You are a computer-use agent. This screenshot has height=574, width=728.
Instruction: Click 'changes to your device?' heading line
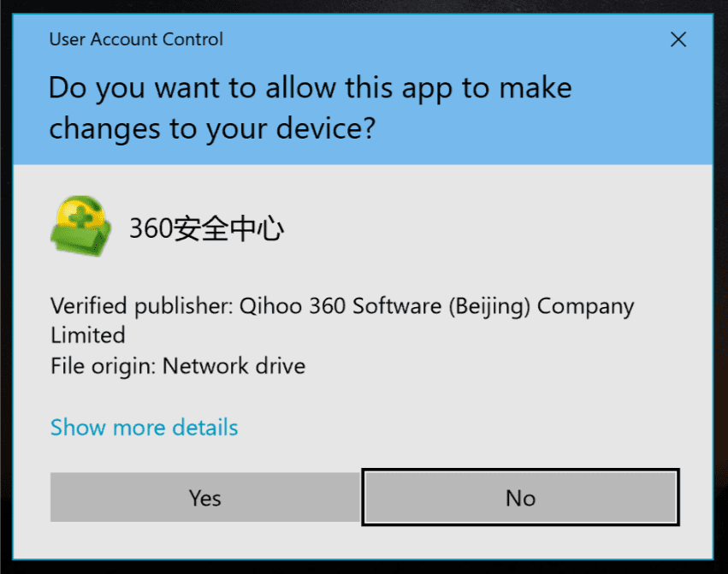point(212,128)
